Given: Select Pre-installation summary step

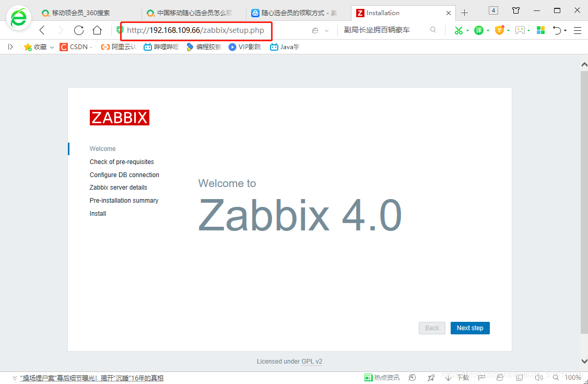Looking at the screenshot, I should tap(124, 201).
